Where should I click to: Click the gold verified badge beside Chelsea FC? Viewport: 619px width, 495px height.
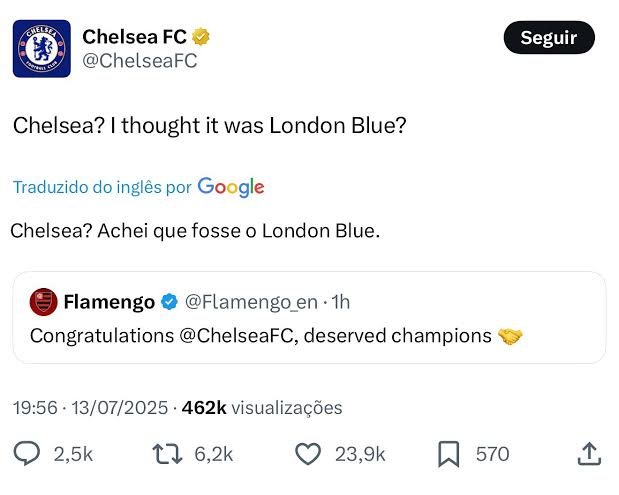pyautogui.click(x=201, y=37)
